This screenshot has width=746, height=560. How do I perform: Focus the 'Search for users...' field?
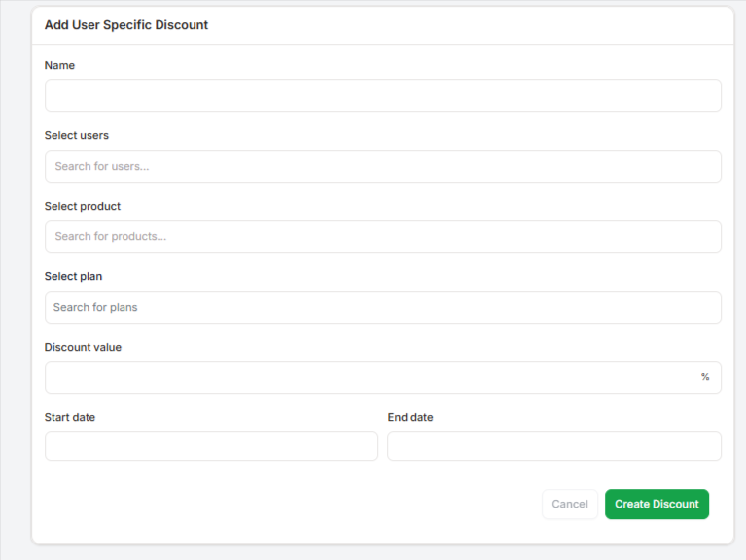(x=382, y=166)
